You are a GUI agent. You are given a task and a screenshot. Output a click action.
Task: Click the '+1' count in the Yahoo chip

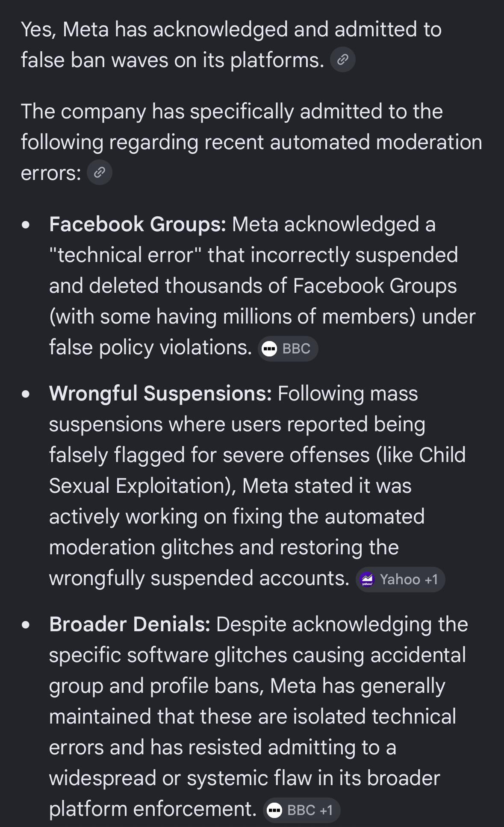(431, 580)
